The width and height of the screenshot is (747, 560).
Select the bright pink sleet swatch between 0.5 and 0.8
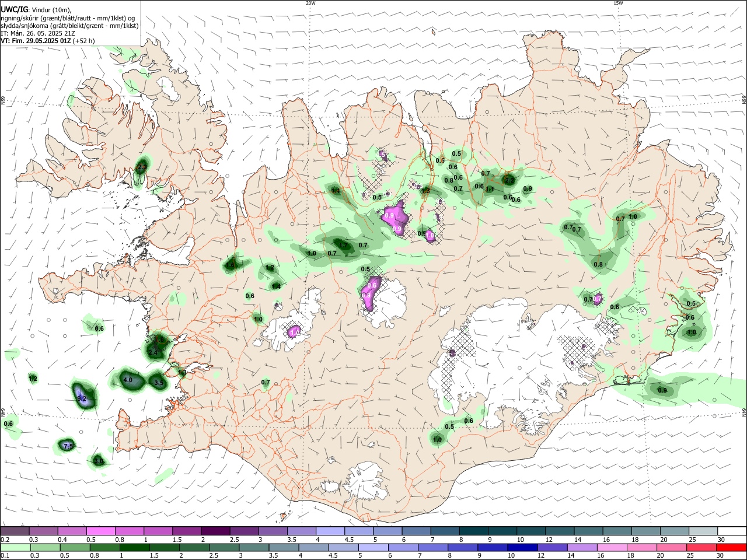click(x=100, y=531)
